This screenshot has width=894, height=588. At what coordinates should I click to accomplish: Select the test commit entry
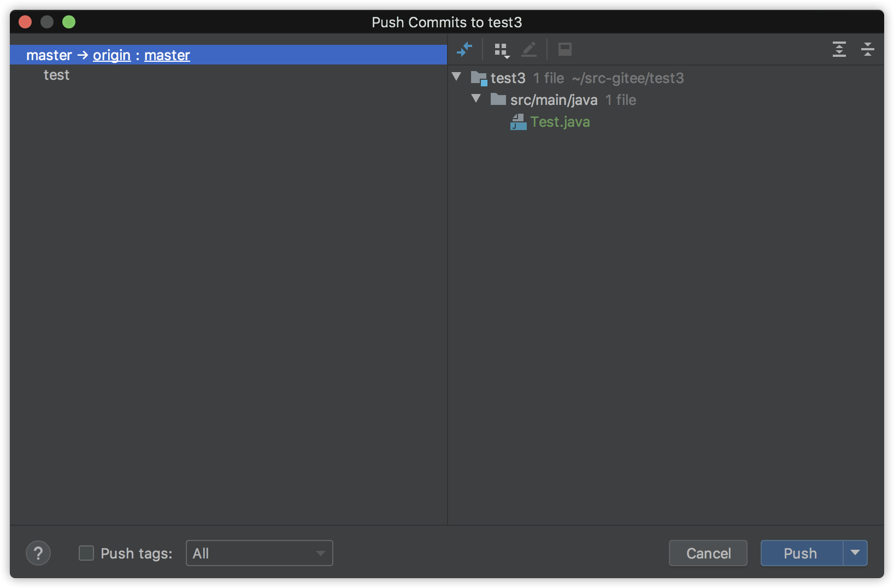[57, 75]
